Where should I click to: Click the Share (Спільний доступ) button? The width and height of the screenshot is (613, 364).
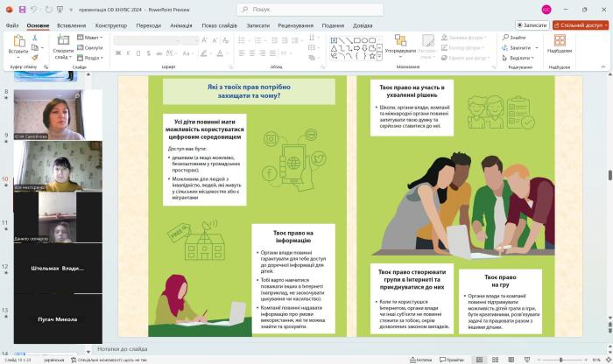[580, 25]
